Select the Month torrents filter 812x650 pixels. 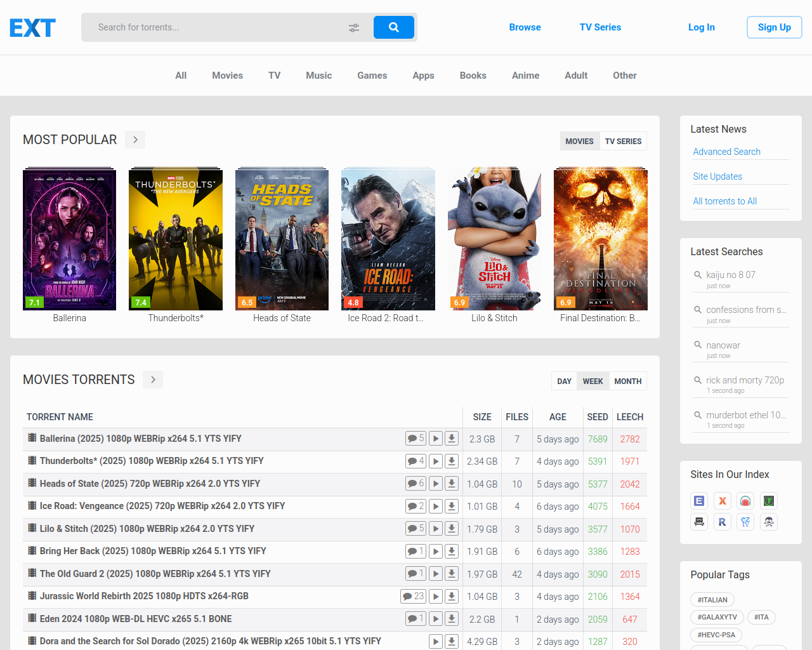(x=628, y=381)
